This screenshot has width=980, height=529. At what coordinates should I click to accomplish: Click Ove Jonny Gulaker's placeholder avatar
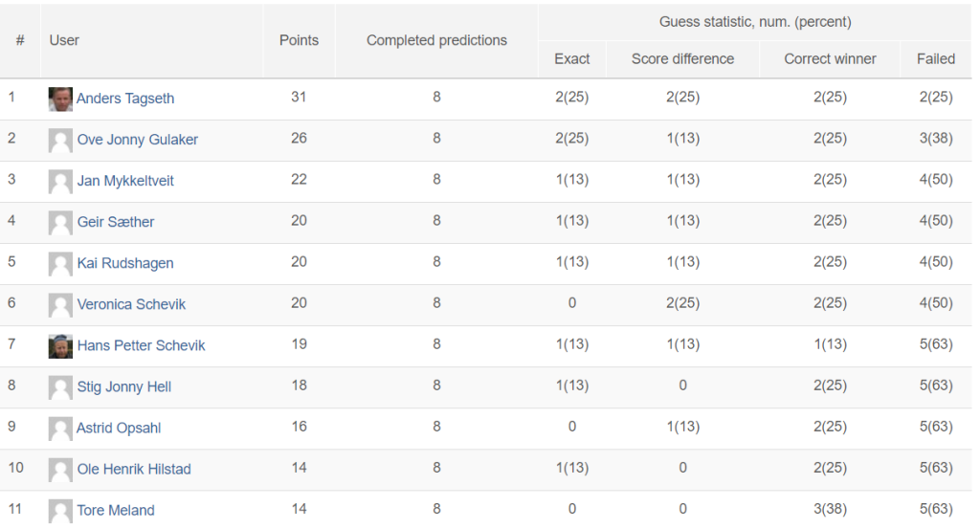click(x=60, y=141)
